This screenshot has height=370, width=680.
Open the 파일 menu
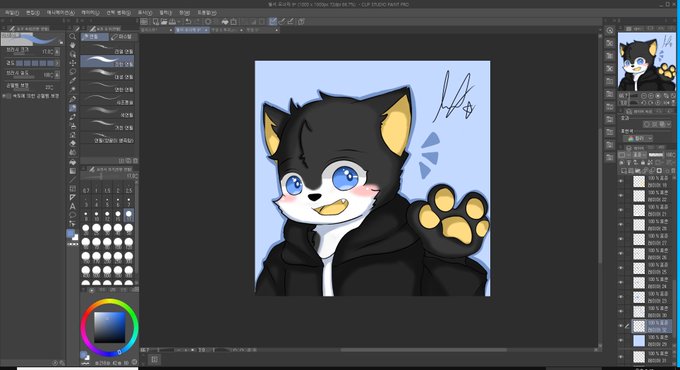[12, 13]
